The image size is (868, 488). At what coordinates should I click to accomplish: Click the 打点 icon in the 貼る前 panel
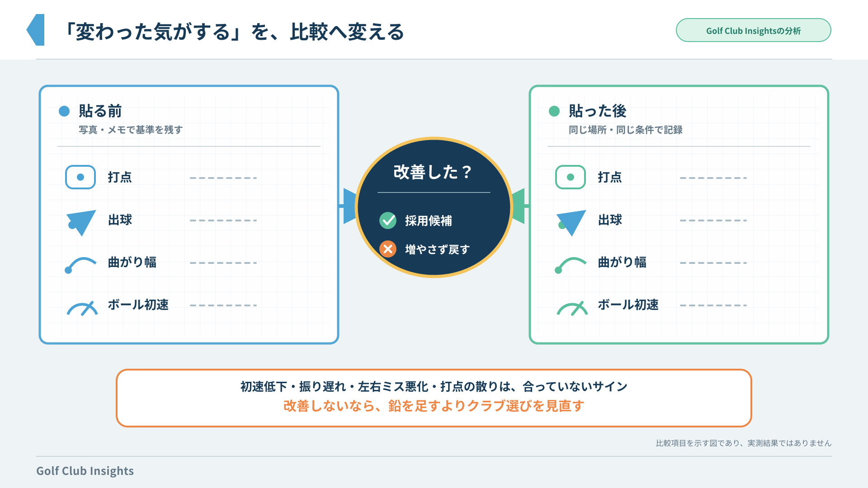tap(80, 177)
